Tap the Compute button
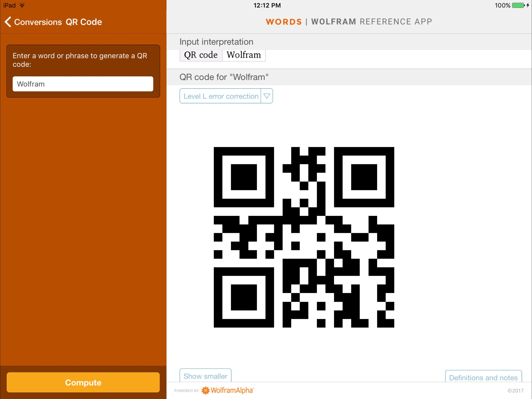This screenshot has width=532, height=399. click(83, 382)
